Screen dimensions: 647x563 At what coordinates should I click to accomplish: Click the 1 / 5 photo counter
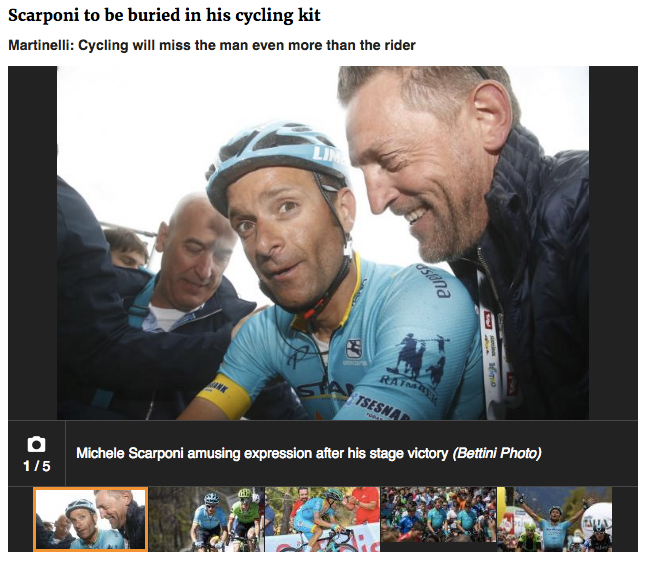click(36, 466)
